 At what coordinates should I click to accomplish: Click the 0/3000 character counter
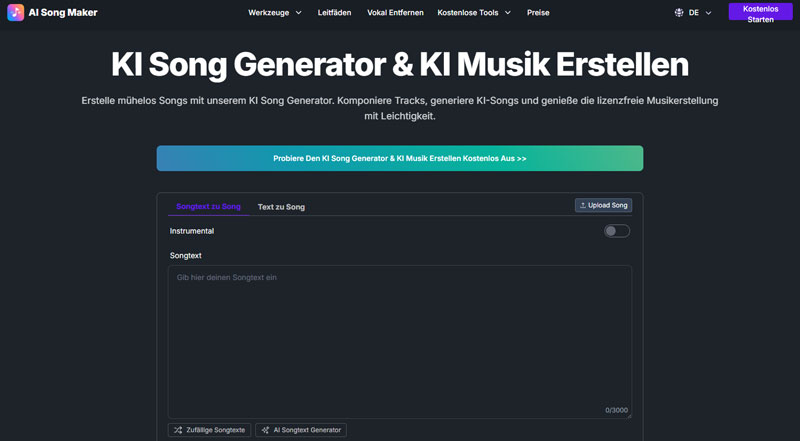tap(616, 410)
